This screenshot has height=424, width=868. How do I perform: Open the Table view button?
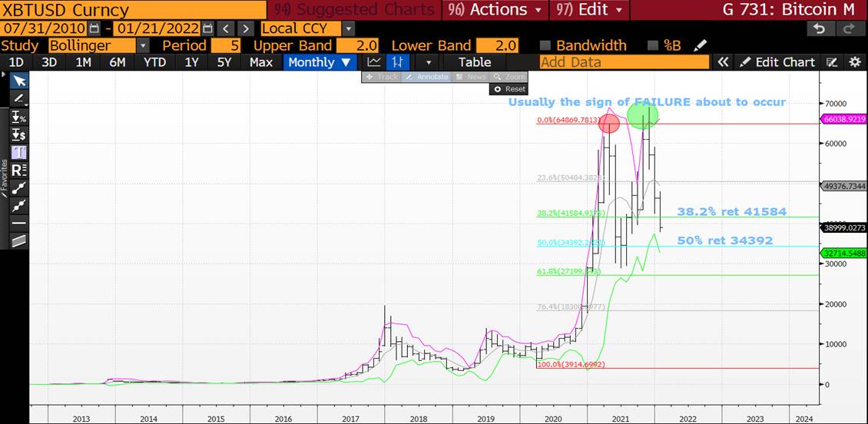pyautogui.click(x=474, y=62)
